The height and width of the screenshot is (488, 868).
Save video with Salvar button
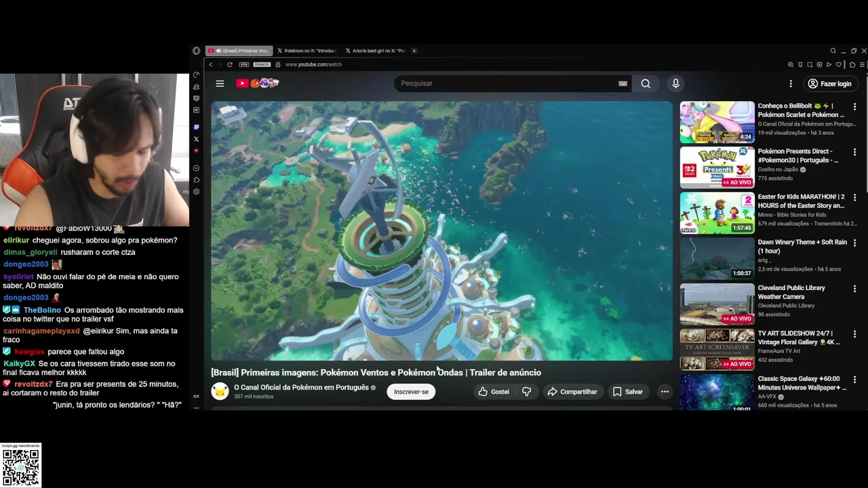point(628,392)
